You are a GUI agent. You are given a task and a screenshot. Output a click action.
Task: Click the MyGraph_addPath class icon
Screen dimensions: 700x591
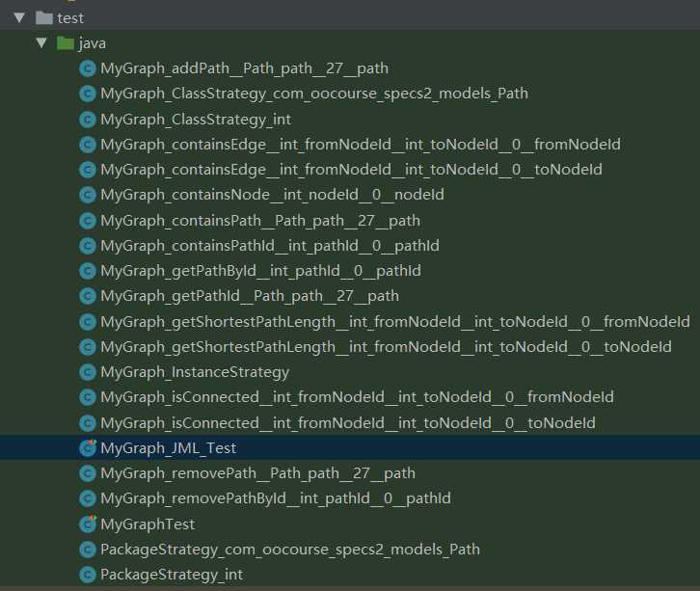point(88,68)
